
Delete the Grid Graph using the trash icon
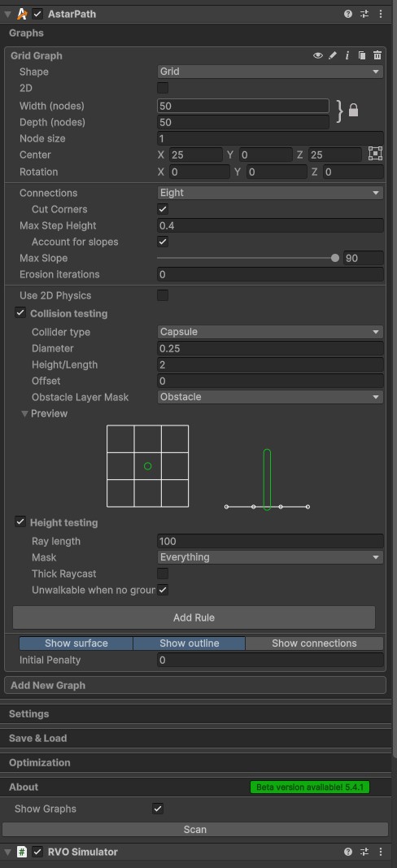click(x=377, y=55)
